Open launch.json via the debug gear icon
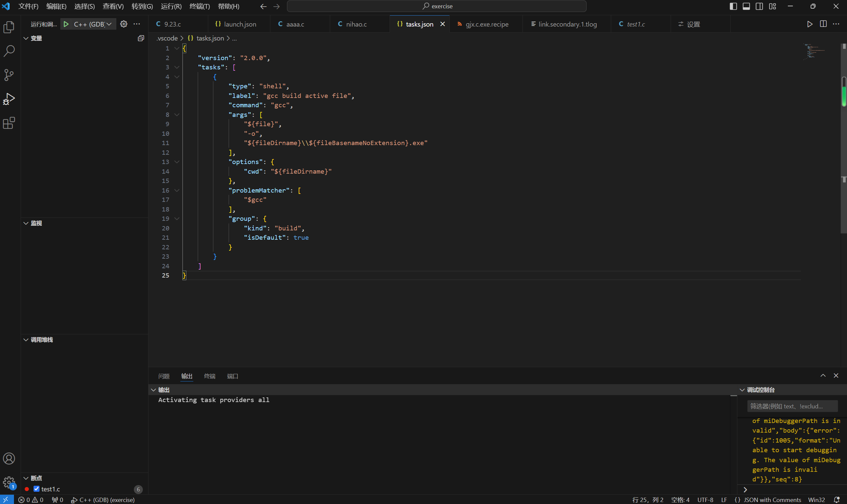847x504 pixels. click(x=124, y=24)
